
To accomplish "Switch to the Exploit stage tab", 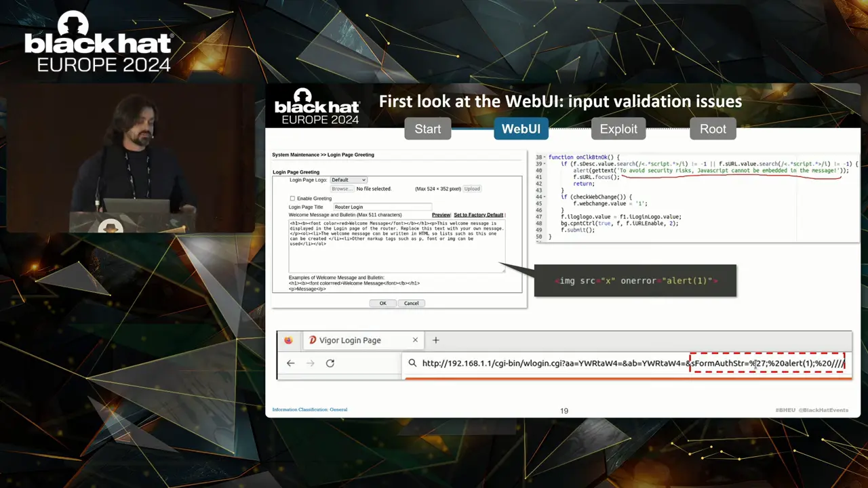I will pyautogui.click(x=618, y=129).
